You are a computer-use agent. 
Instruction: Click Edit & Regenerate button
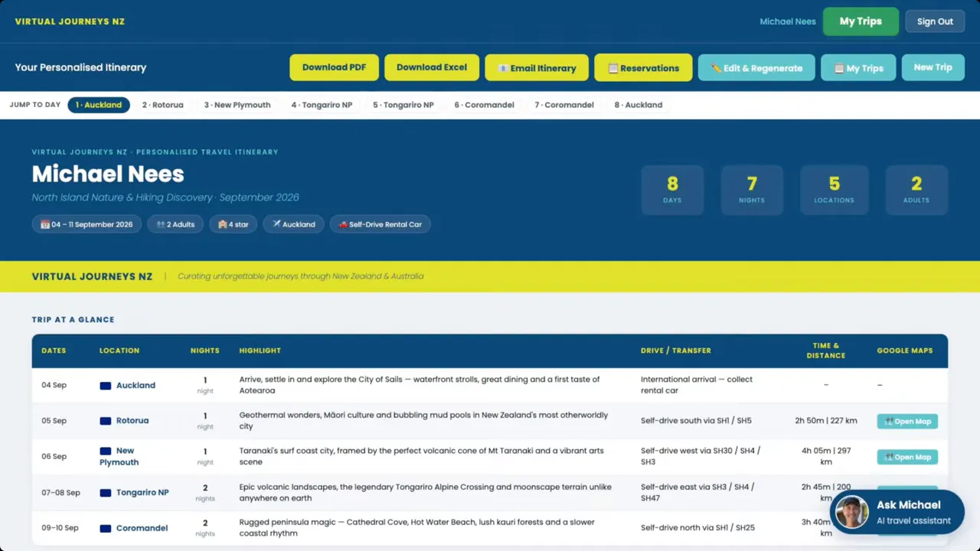pos(756,67)
